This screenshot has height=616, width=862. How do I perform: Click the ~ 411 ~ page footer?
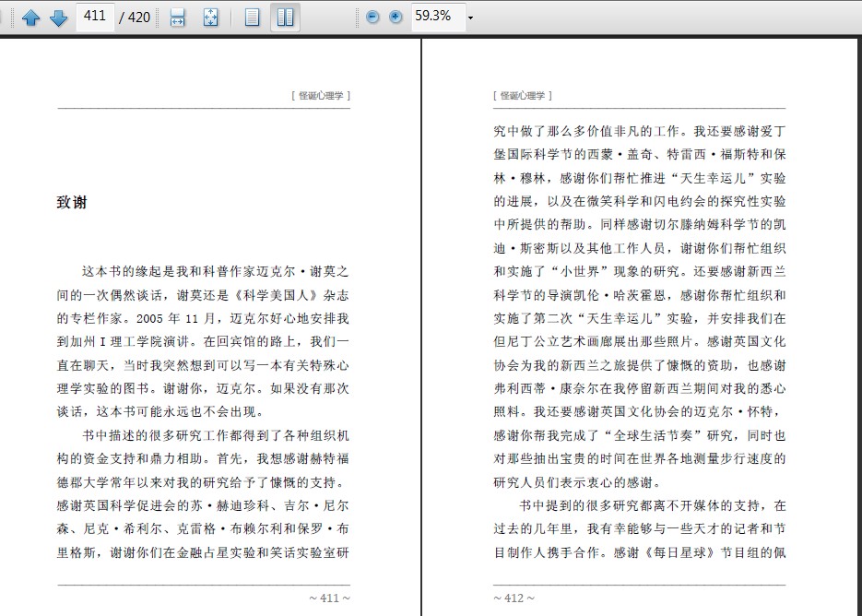click(x=329, y=598)
